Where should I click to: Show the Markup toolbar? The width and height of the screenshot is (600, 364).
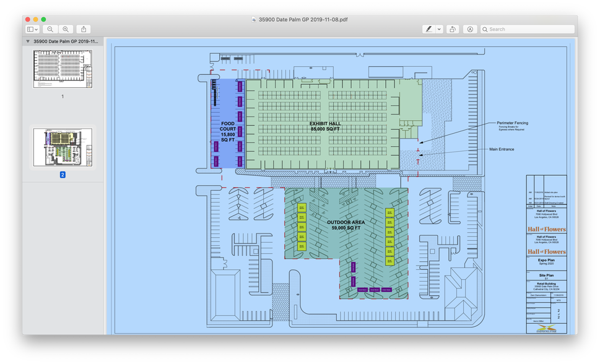coord(470,29)
